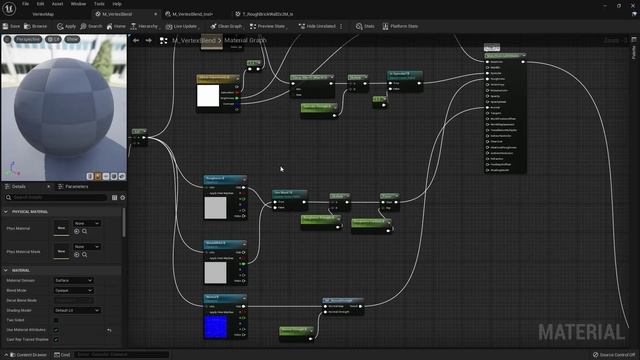Open the Edit menu

pyautogui.click(x=40, y=4)
